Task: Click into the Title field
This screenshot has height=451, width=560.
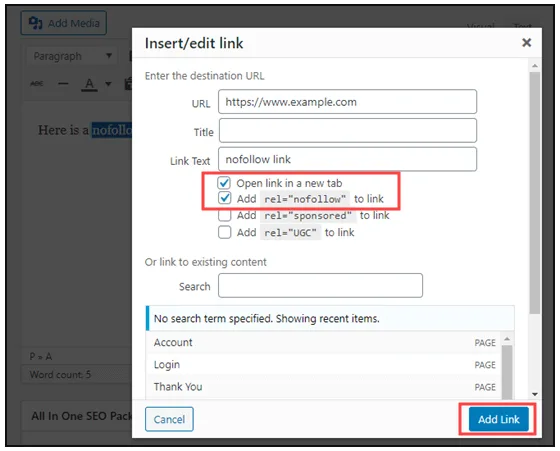Action: pos(348,130)
